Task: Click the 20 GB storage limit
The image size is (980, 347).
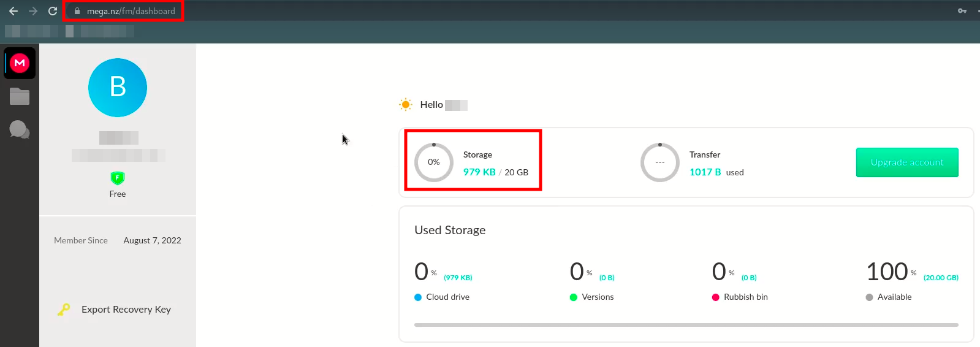Action: (x=516, y=172)
